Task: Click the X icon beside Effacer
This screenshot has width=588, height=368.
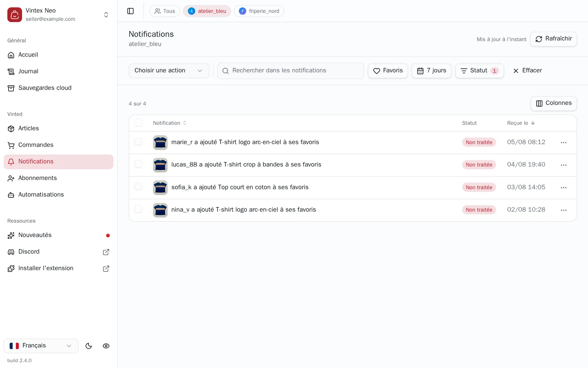Action: coord(516,71)
